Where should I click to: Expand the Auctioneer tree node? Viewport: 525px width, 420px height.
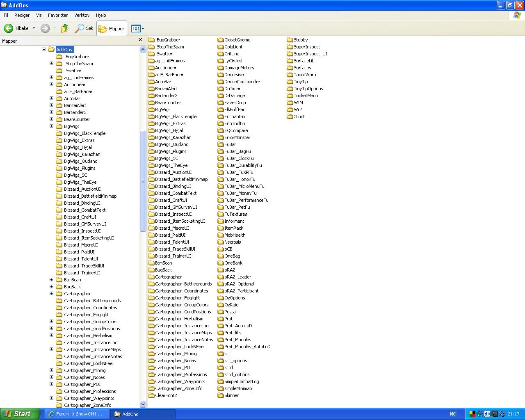tap(51, 84)
